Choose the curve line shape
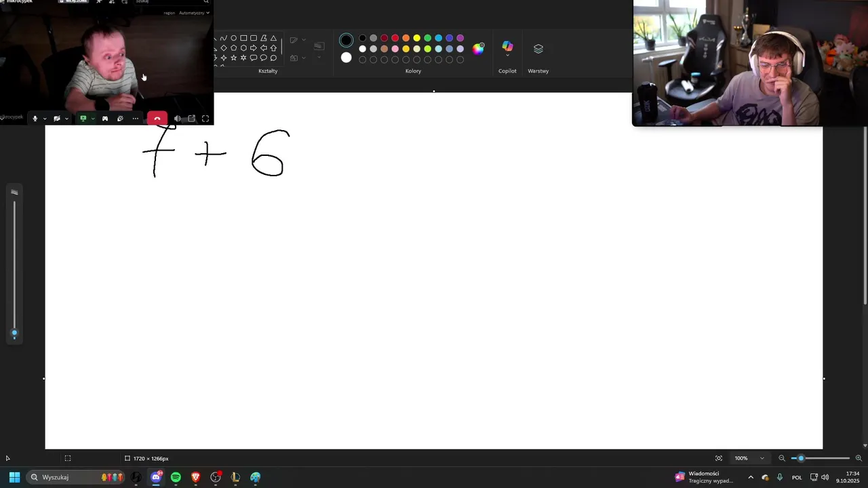Image resolution: width=868 pixels, height=488 pixels. 223,38
